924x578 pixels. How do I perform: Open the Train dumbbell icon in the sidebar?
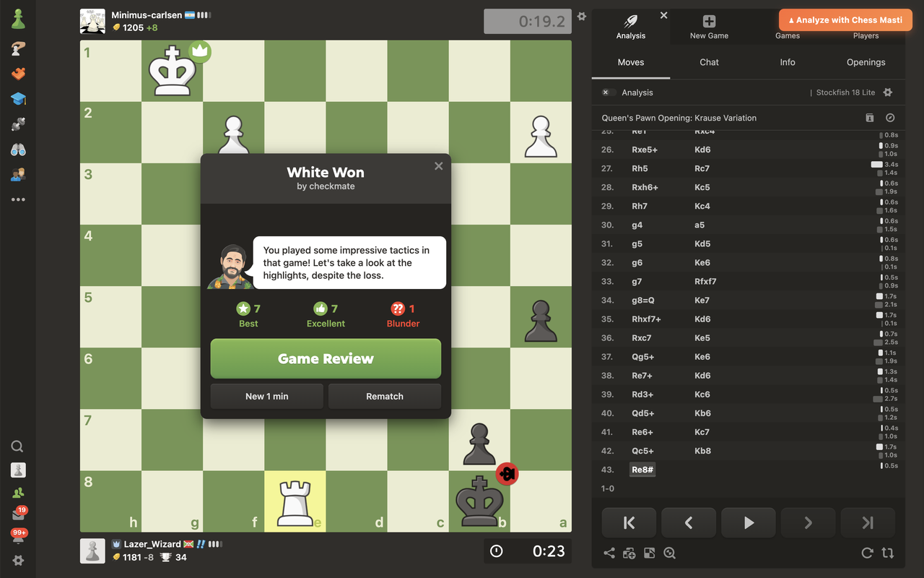click(x=18, y=124)
